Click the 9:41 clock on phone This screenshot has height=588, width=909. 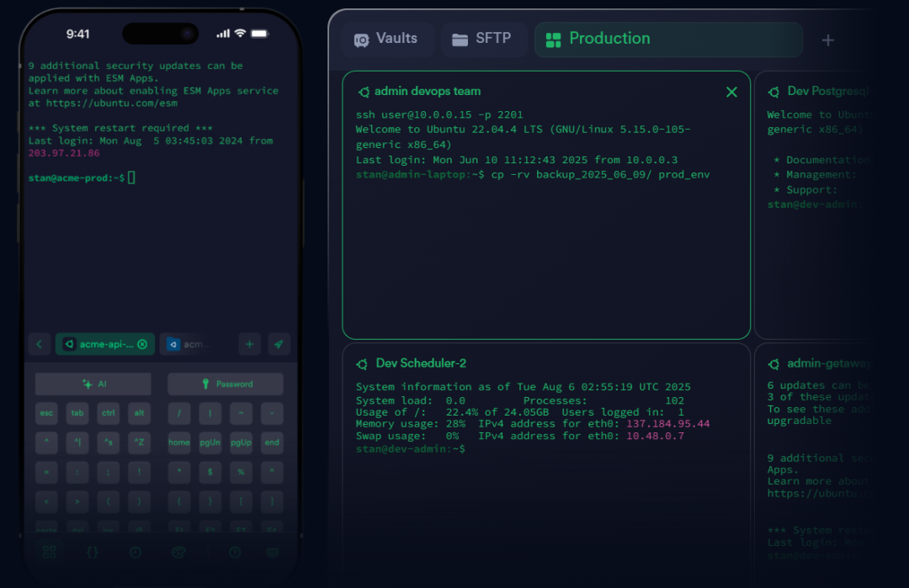(77, 34)
